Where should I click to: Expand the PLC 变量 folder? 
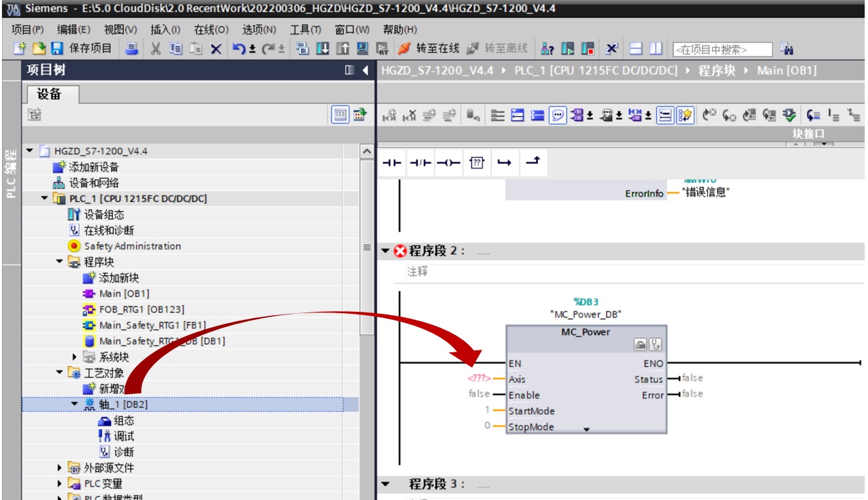pyautogui.click(x=60, y=484)
